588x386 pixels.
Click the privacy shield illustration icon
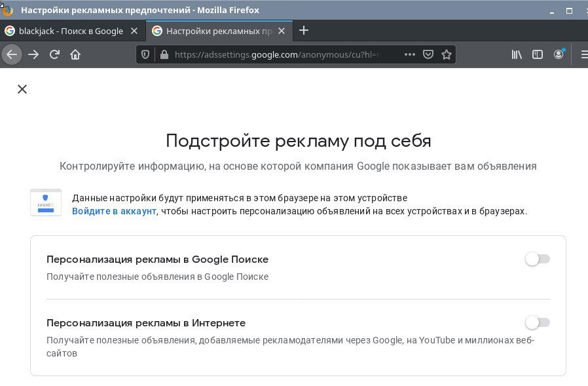pyautogui.click(x=45, y=203)
